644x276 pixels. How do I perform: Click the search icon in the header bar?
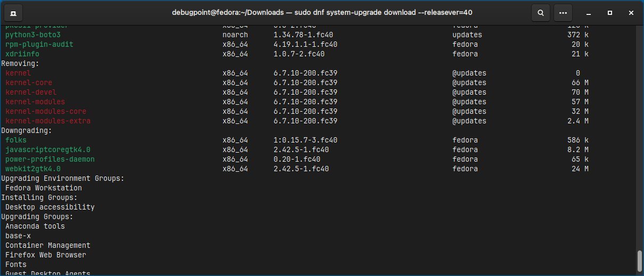(x=540, y=12)
